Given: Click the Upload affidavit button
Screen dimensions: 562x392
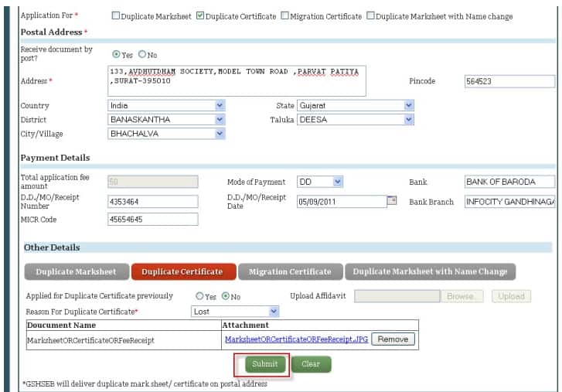Looking at the screenshot, I should pos(512,296).
